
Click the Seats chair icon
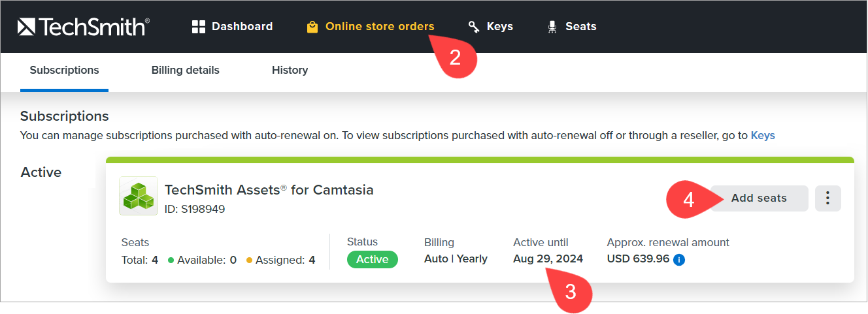pos(552,27)
